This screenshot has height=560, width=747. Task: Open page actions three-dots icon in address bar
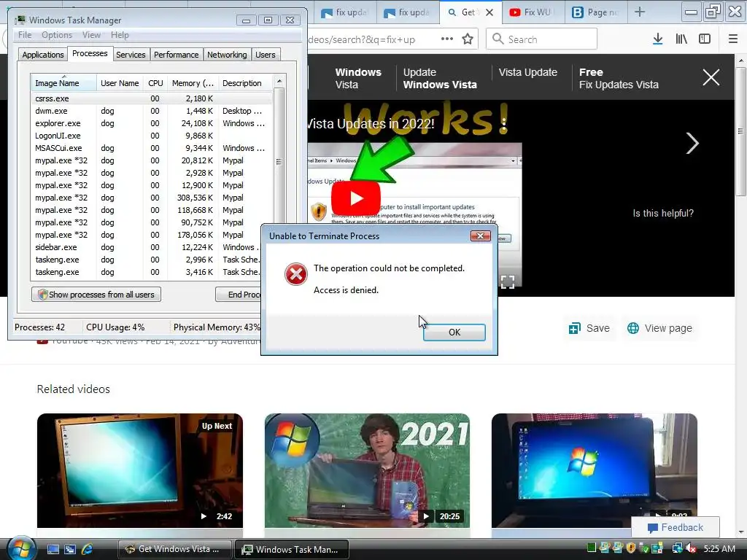447,39
